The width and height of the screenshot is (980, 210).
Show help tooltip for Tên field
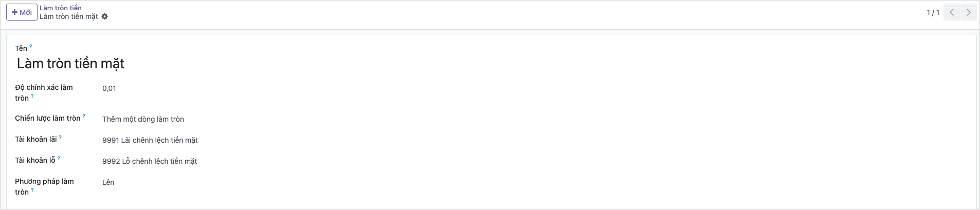[x=31, y=46]
